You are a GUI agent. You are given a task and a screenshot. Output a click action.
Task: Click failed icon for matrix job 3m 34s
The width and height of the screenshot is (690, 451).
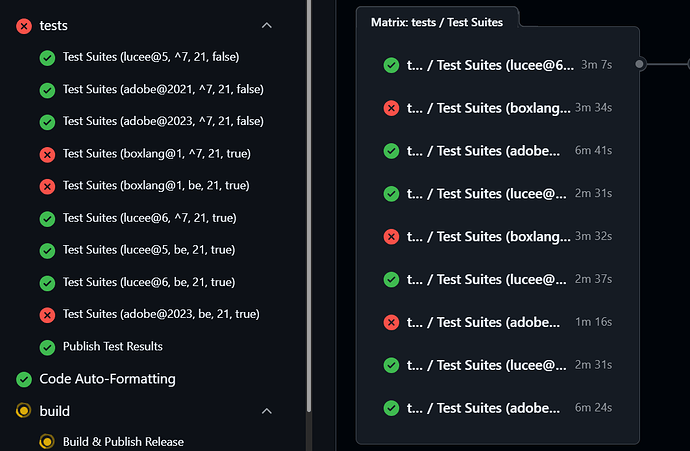[391, 108]
